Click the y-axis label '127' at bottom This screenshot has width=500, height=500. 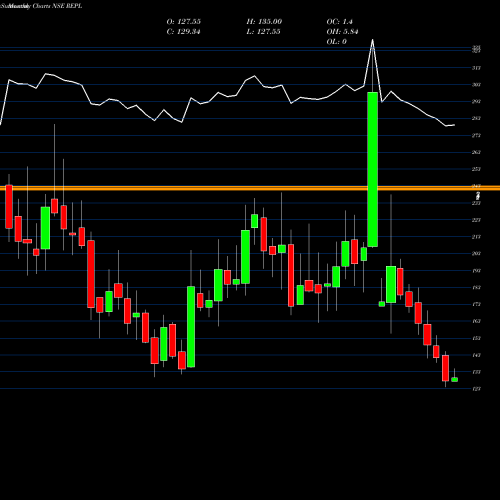tap(476, 389)
